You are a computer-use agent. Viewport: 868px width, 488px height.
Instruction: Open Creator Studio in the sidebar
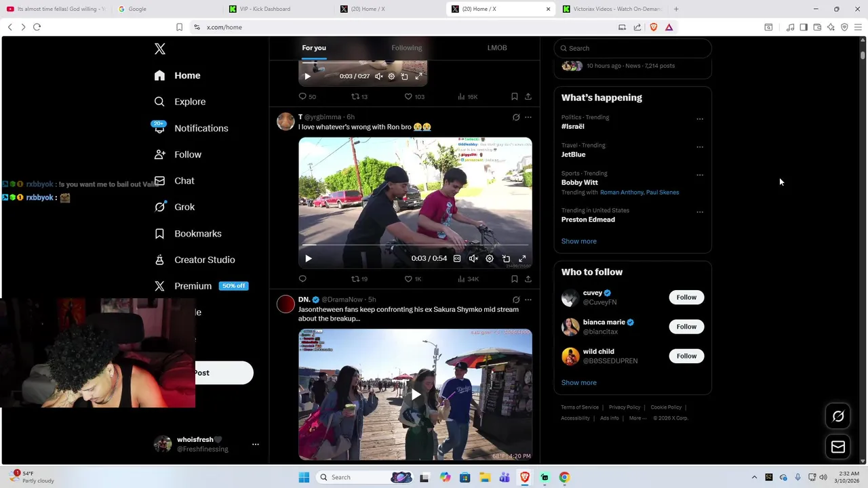tap(195, 260)
